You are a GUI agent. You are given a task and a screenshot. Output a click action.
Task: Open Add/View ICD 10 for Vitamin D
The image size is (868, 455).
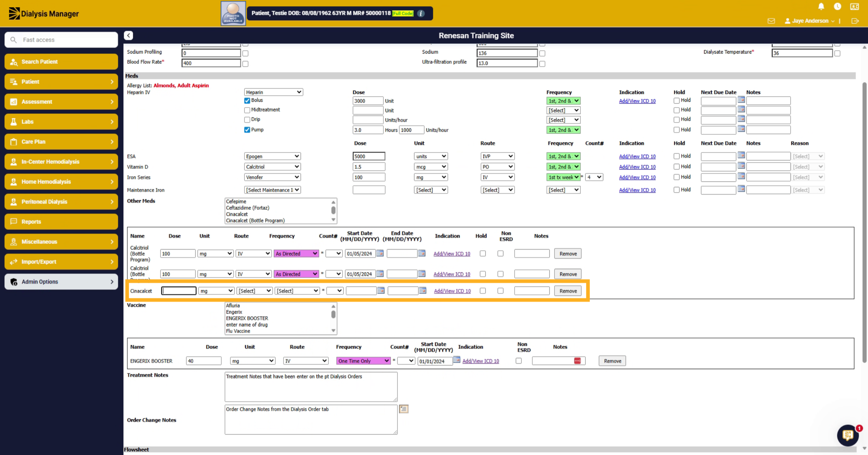tap(637, 167)
